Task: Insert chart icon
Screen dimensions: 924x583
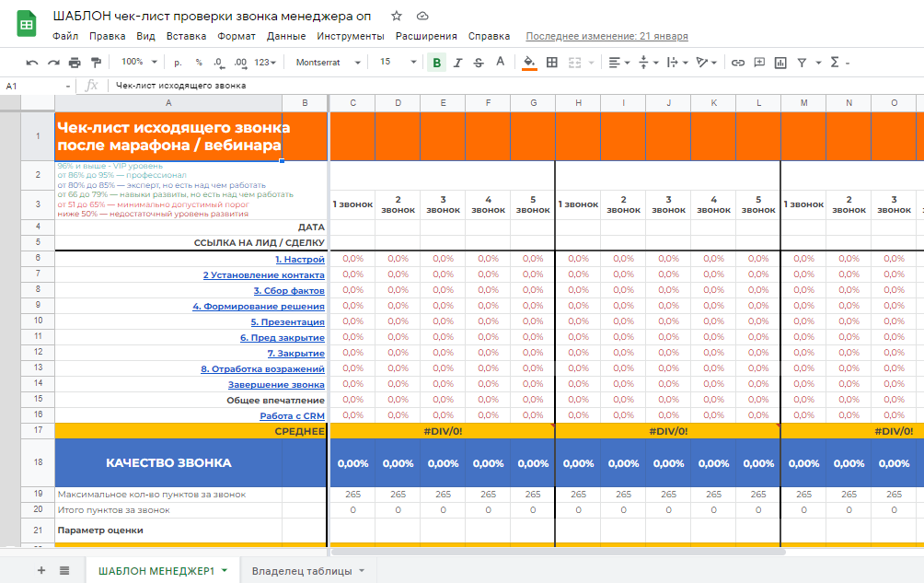Action: pyautogui.click(x=780, y=63)
